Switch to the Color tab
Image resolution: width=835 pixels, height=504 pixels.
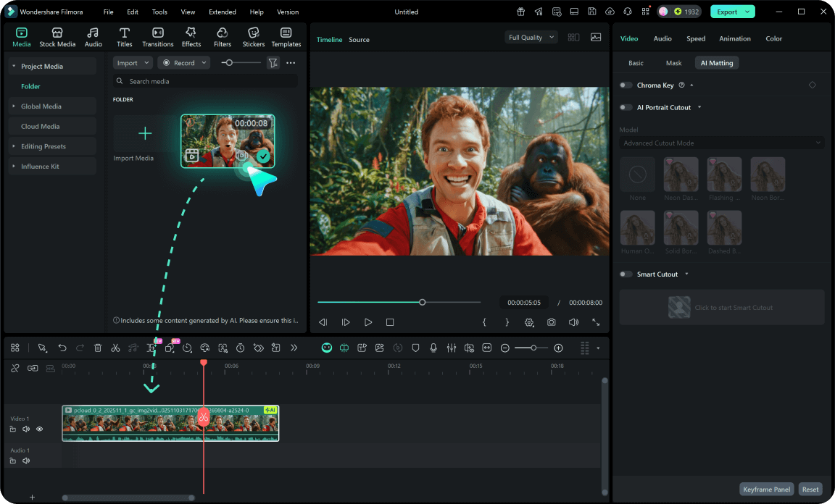pyautogui.click(x=773, y=38)
